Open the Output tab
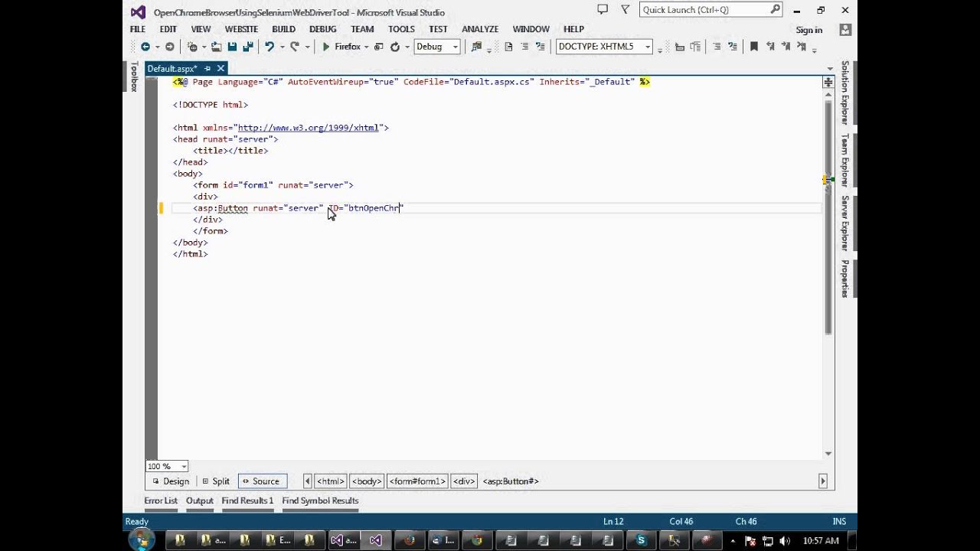The height and width of the screenshot is (551, 980). (200, 500)
